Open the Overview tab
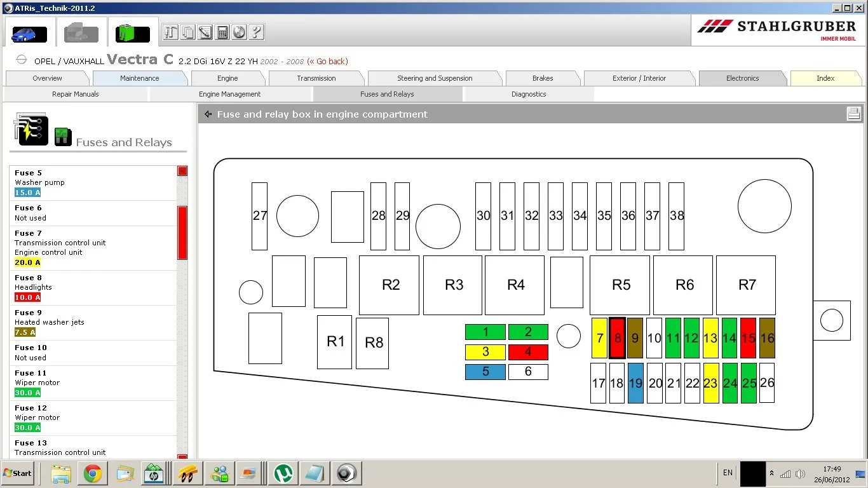The image size is (868, 488). pyautogui.click(x=48, y=78)
